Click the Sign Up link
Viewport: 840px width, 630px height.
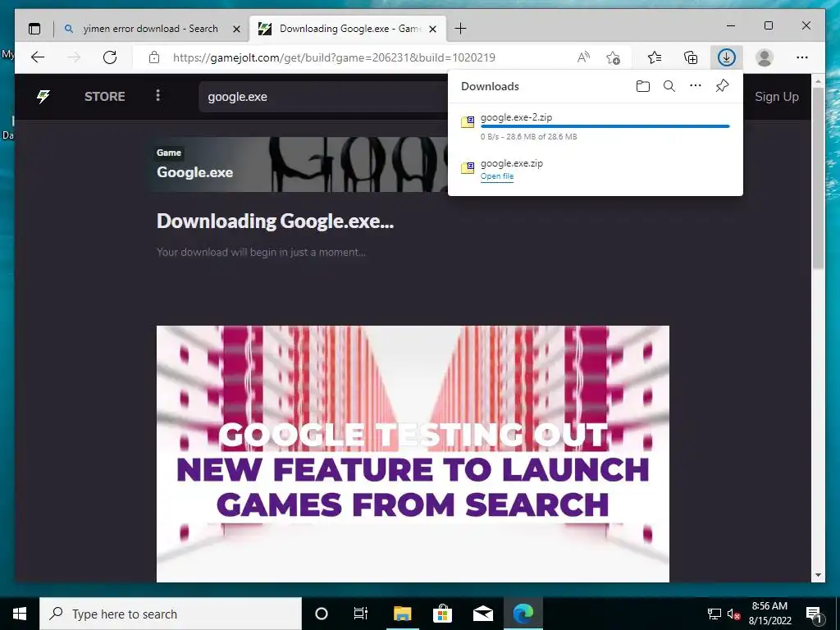[776, 97]
